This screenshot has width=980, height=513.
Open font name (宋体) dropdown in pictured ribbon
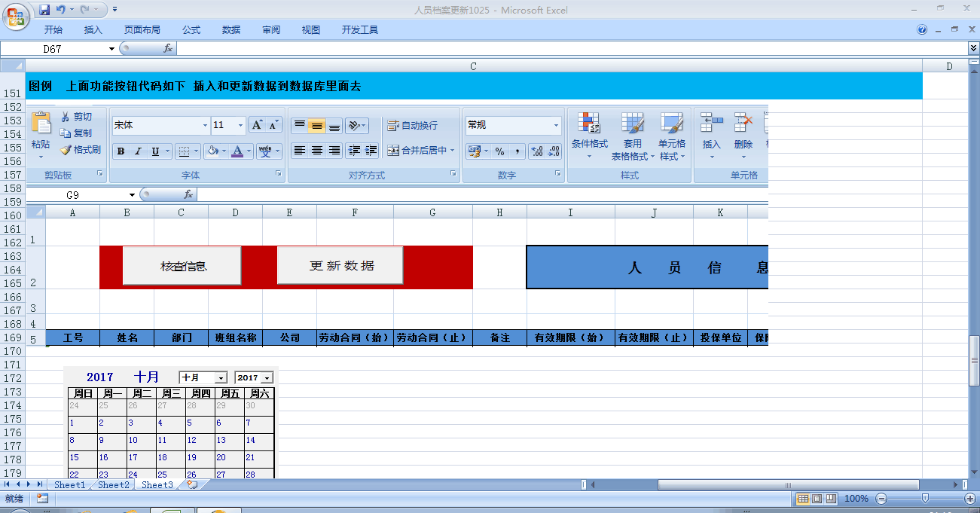(x=204, y=125)
